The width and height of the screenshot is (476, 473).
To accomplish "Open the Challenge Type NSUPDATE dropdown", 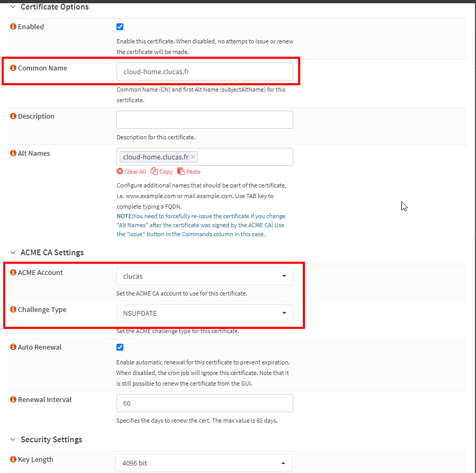I will pos(204,313).
